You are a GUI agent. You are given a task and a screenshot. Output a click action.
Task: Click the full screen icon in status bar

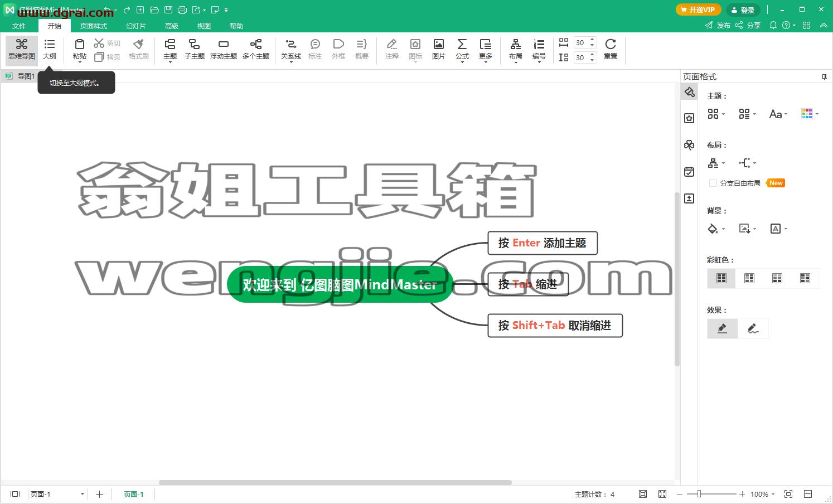[x=662, y=494]
